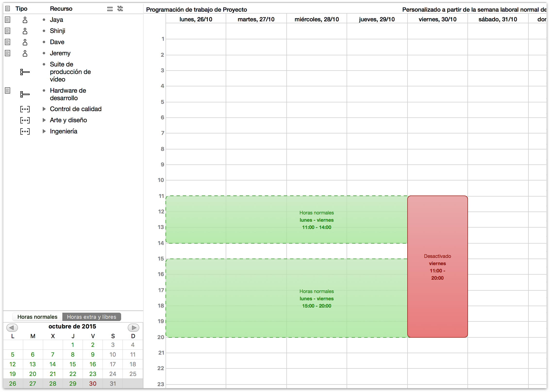550x392 pixels.
Task: Switch to hierarchical view of resources
Action: [x=120, y=9]
